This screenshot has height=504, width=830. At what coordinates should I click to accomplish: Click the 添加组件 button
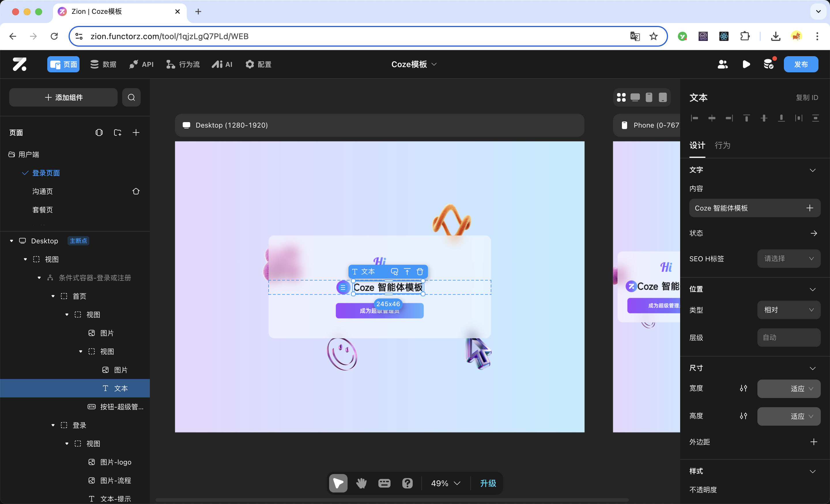pyautogui.click(x=63, y=97)
